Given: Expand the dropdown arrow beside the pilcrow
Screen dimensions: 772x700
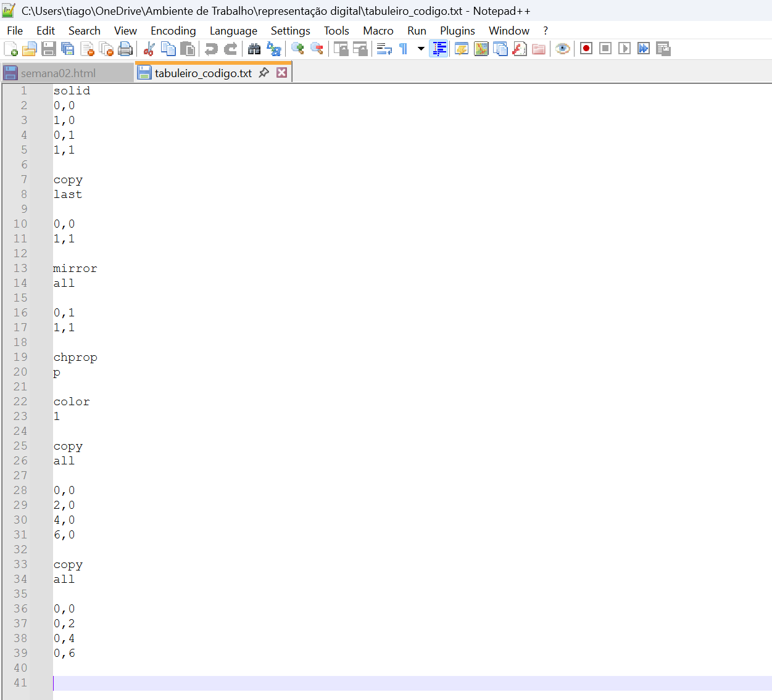Looking at the screenshot, I should point(421,49).
